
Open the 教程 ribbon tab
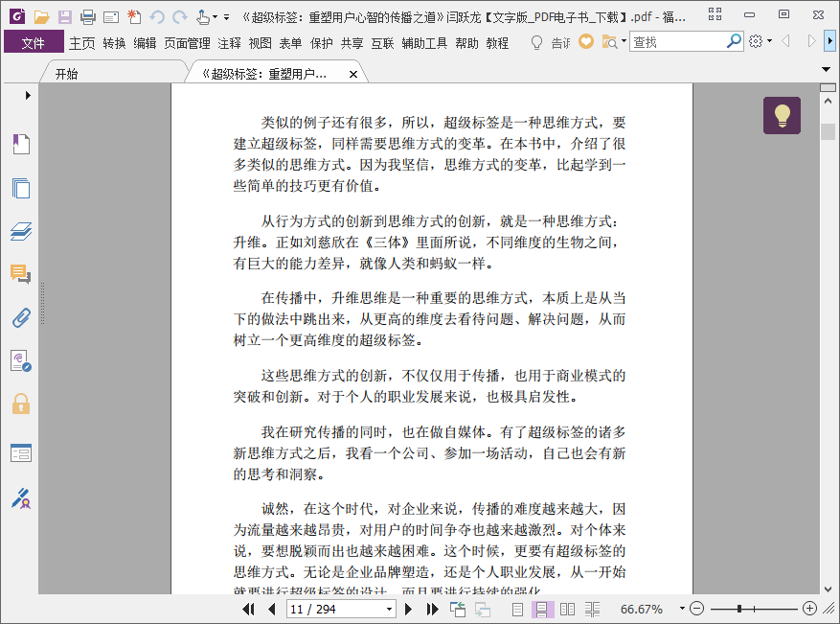point(497,43)
